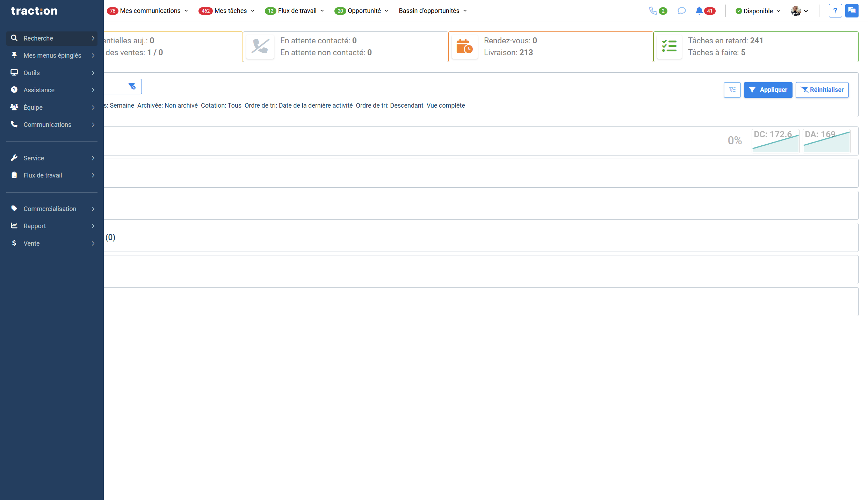Open the feedback chat icon at top right
The width and height of the screenshot is (868, 500).
tap(852, 11)
